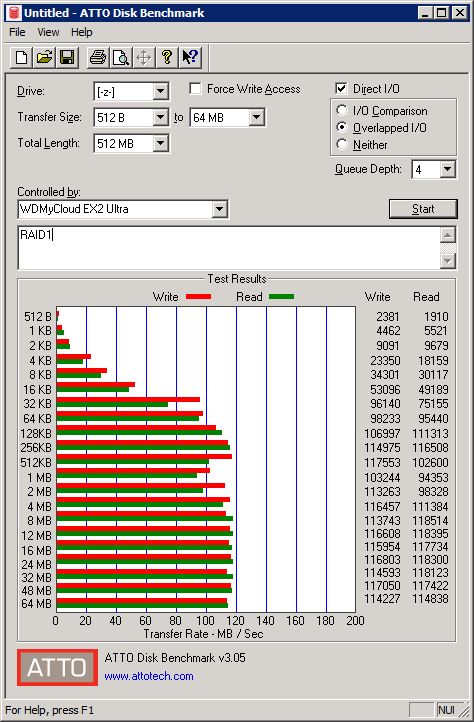Print results with the printer icon
This screenshot has height=722, width=474.
click(98, 58)
